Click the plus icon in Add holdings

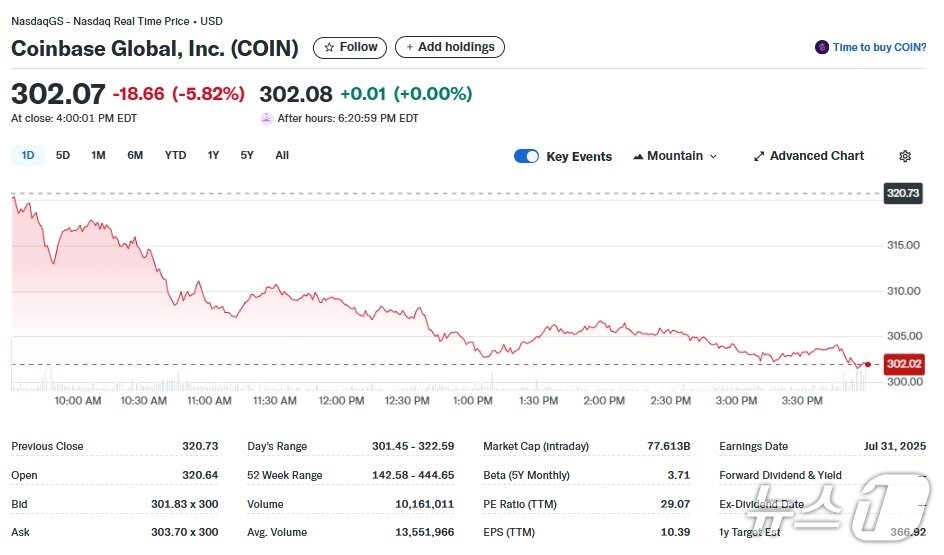click(410, 47)
